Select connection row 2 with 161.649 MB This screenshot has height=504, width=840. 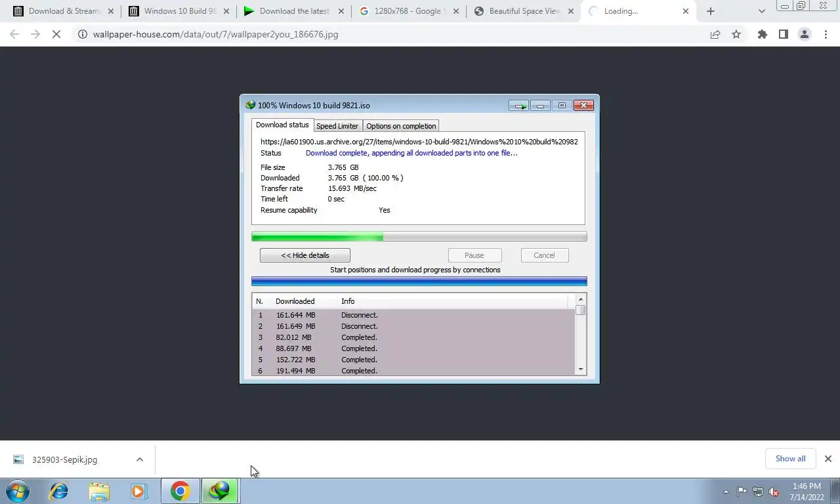click(x=413, y=326)
